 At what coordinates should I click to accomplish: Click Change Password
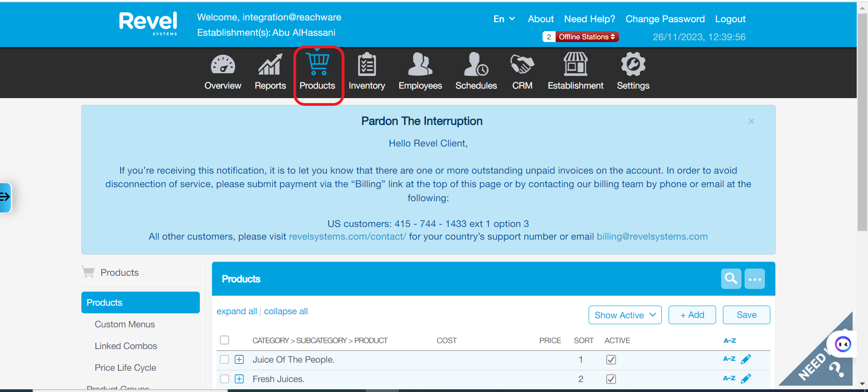click(x=665, y=19)
